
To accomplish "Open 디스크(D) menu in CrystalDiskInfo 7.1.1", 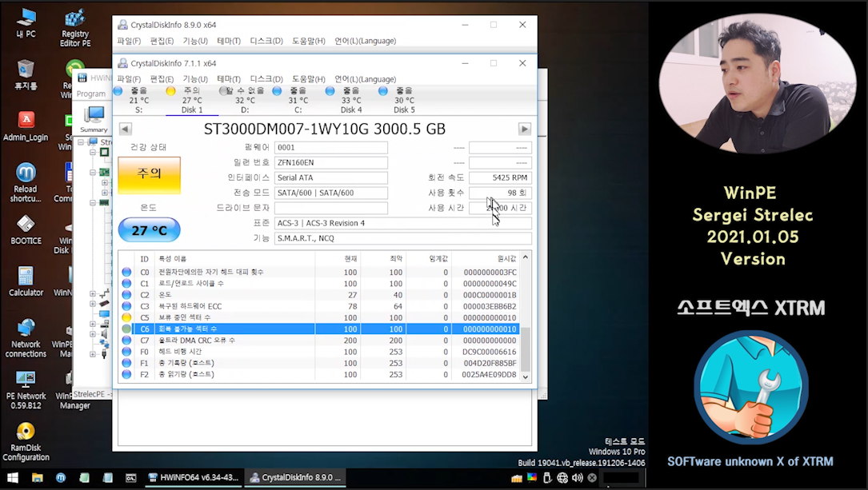I will (x=266, y=79).
